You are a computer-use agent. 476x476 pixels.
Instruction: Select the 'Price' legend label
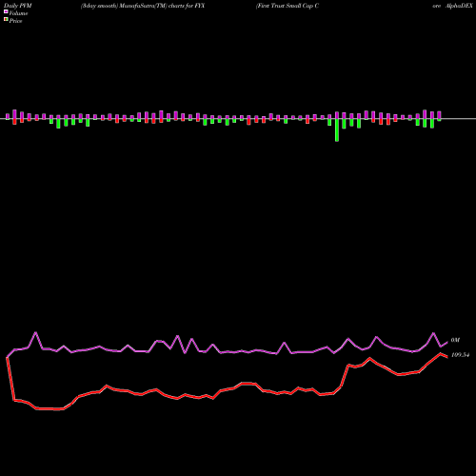15,21
